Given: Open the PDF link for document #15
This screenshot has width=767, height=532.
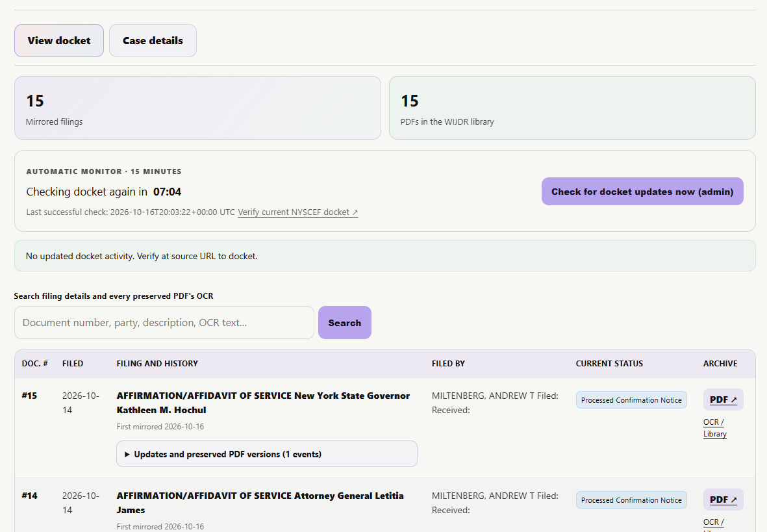Looking at the screenshot, I should [723, 399].
